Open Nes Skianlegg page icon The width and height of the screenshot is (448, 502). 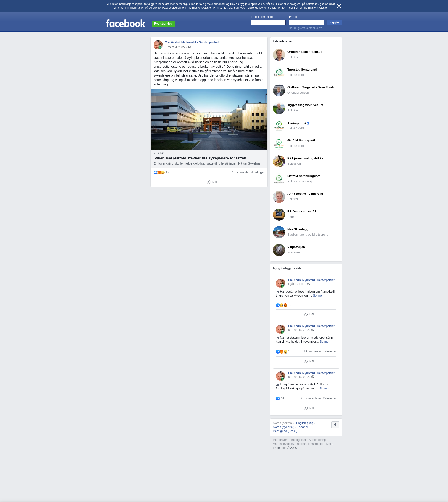(x=279, y=232)
